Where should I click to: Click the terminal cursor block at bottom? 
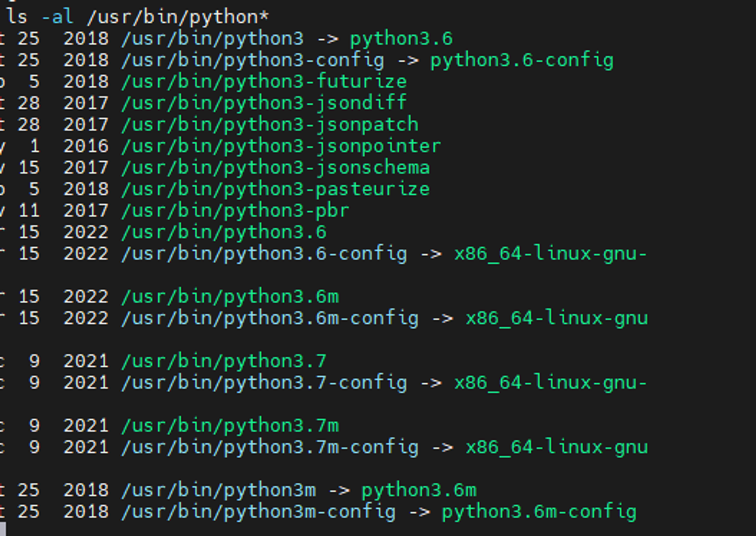click(3, 529)
